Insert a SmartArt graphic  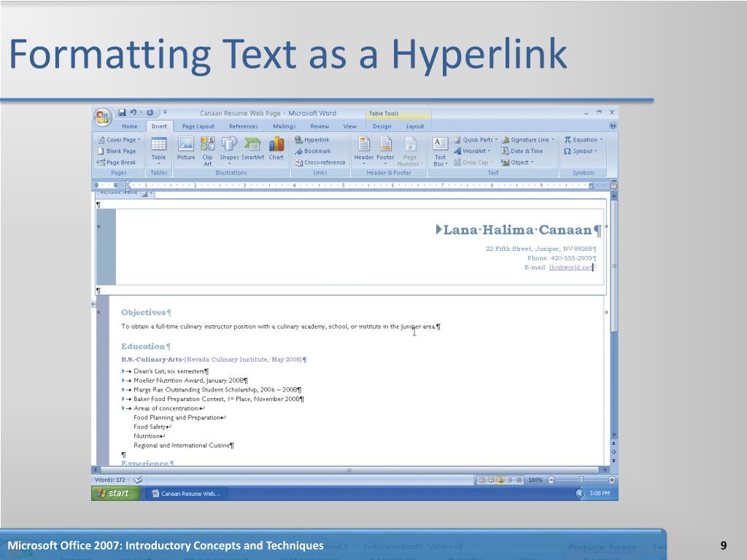252,149
